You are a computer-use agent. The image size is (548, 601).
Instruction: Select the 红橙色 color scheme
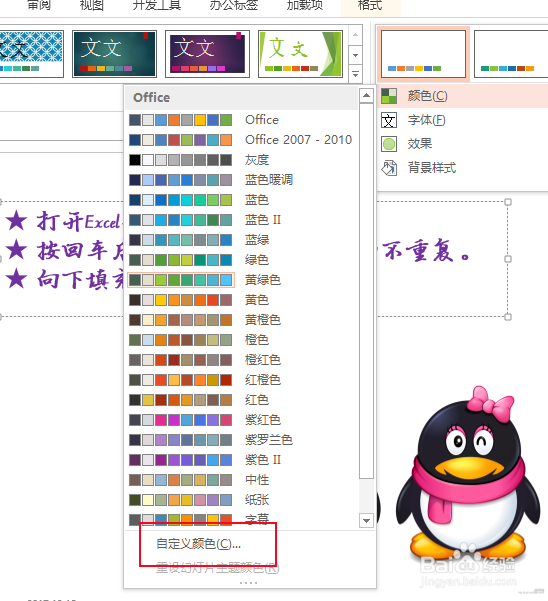(x=241, y=380)
